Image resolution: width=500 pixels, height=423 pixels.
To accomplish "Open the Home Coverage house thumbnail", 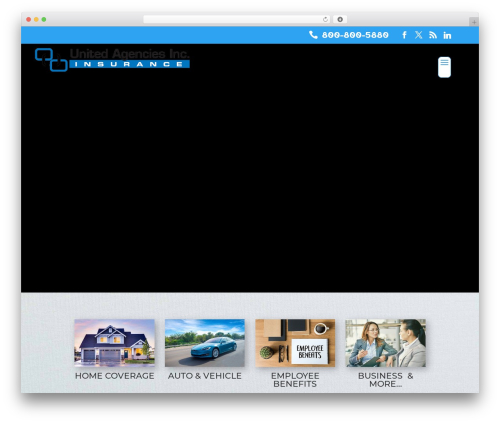I will pyautogui.click(x=114, y=343).
